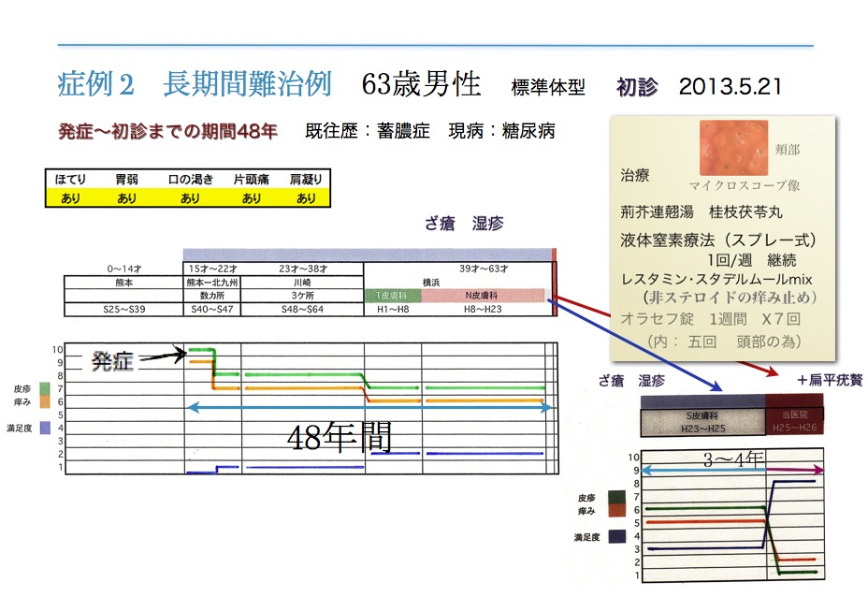Click the yellow "あり" cell under ほてり
Viewport: 868px width, 611px height.
70,197
